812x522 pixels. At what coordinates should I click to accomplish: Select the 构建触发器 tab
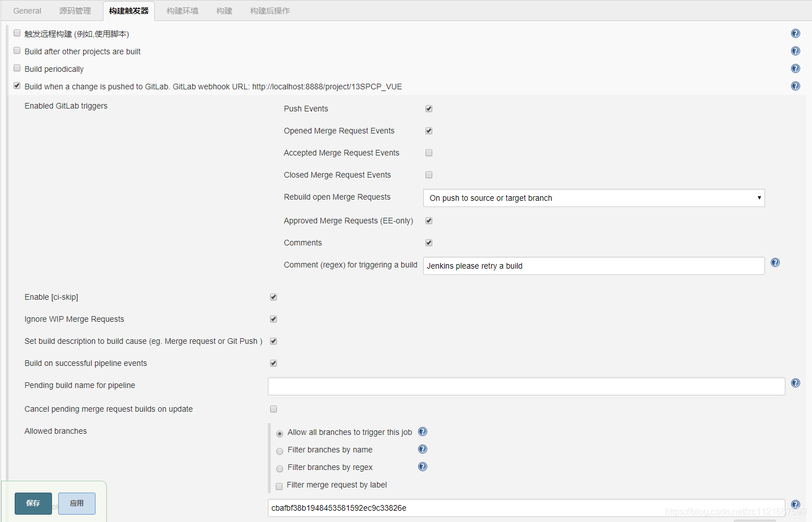point(129,11)
